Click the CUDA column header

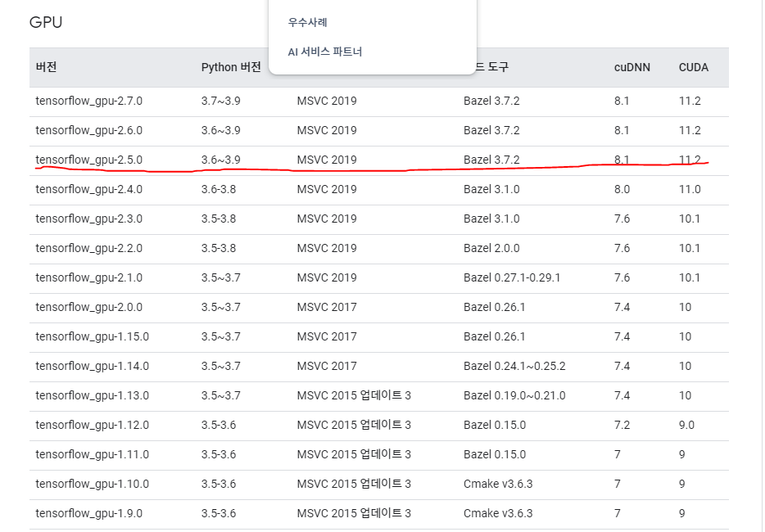[x=693, y=67]
